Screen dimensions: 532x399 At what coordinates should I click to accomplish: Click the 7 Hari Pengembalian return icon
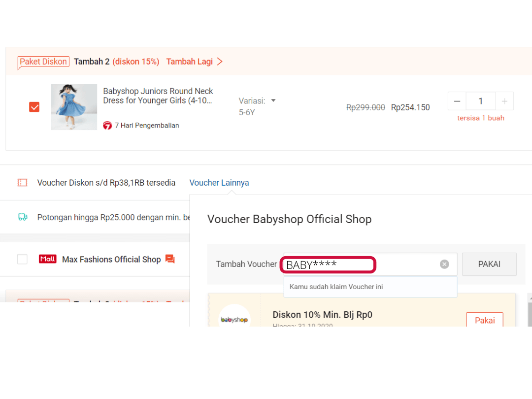coord(107,126)
